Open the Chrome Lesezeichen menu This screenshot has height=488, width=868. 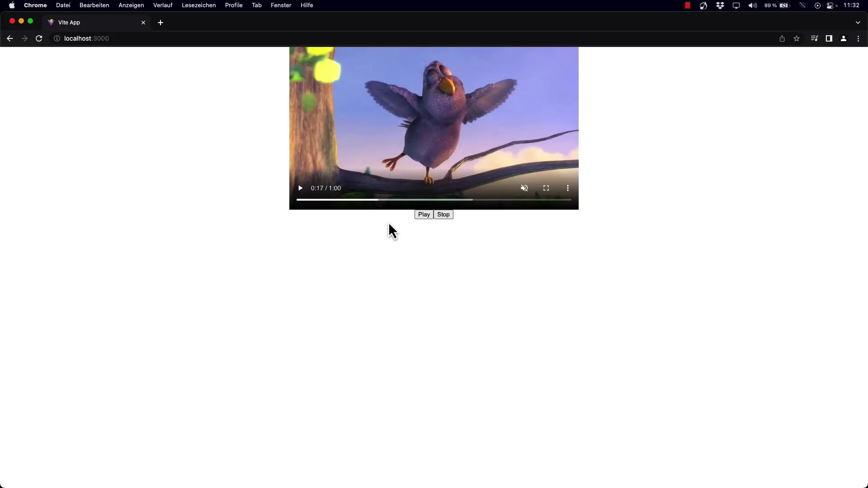[x=198, y=5]
